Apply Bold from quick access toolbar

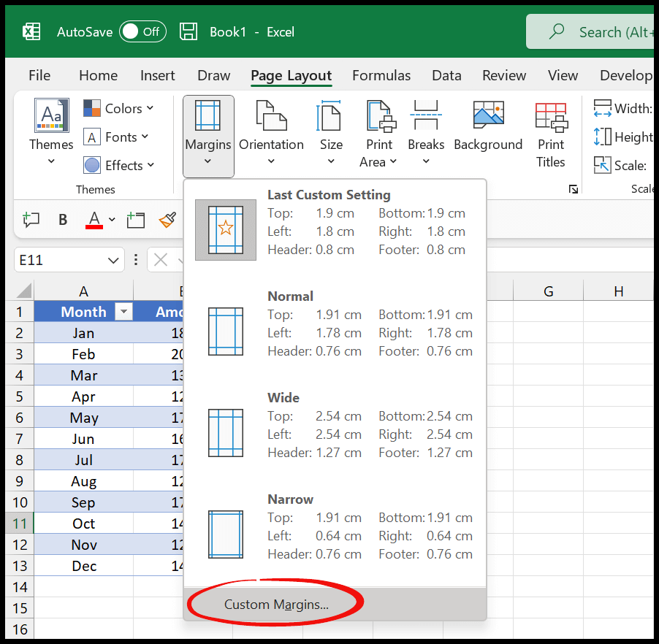(x=63, y=220)
